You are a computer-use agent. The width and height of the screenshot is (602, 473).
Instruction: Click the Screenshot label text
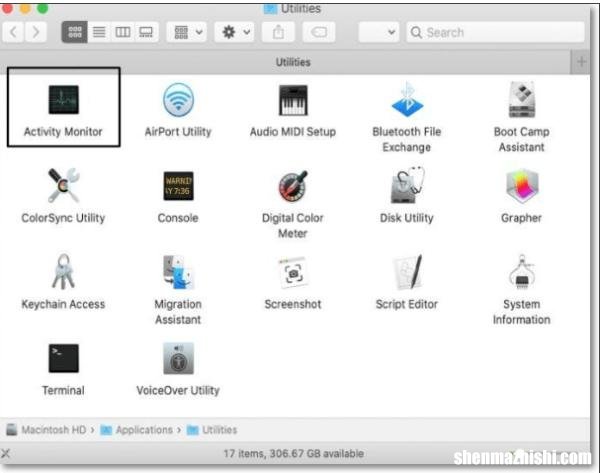[293, 304]
